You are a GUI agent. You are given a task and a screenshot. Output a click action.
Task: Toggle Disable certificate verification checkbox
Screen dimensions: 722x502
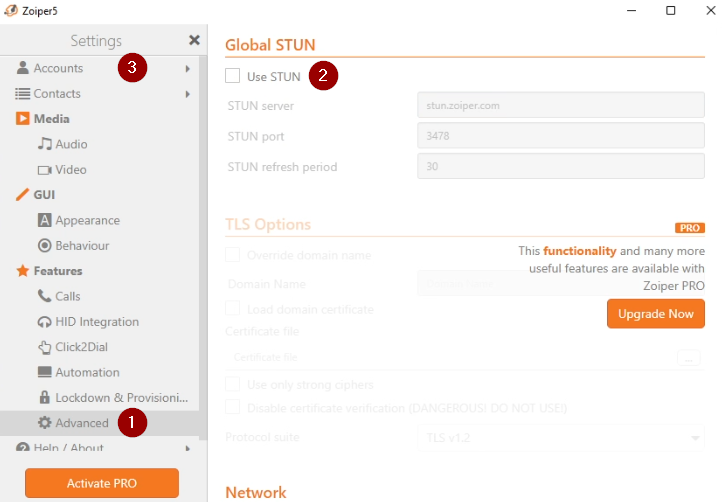[x=233, y=407]
